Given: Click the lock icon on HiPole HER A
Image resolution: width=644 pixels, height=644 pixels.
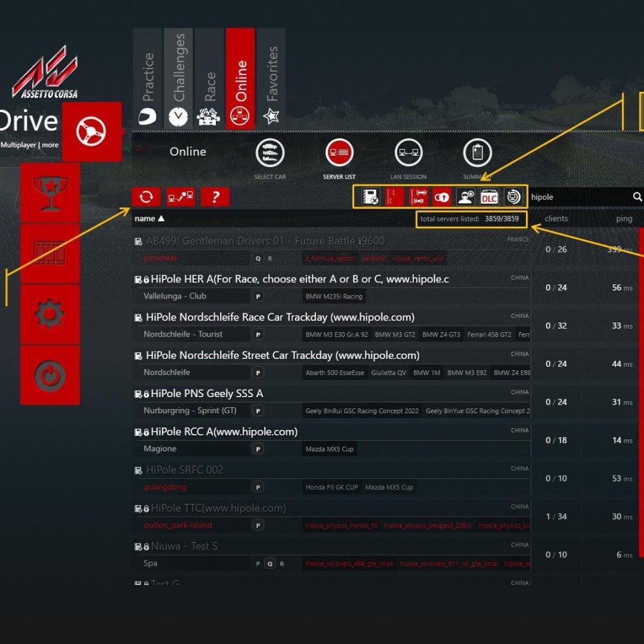Looking at the screenshot, I should pyautogui.click(x=146, y=280).
